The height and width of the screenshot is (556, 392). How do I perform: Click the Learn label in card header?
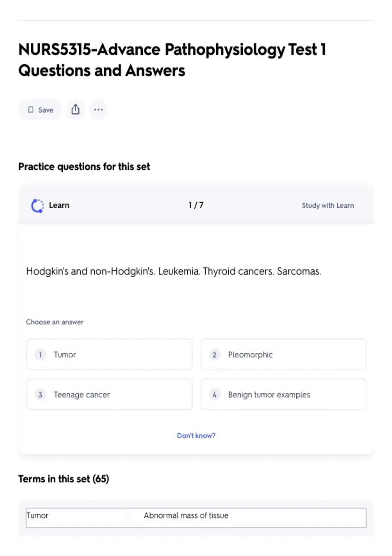pos(59,205)
